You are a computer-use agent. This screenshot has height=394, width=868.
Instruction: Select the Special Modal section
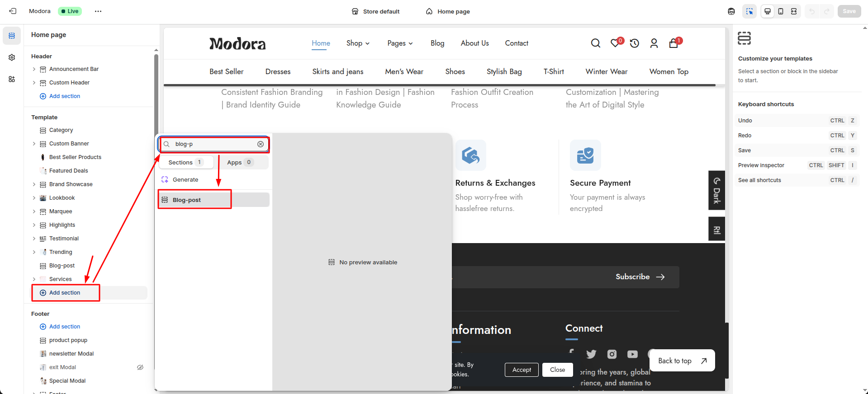point(67,381)
